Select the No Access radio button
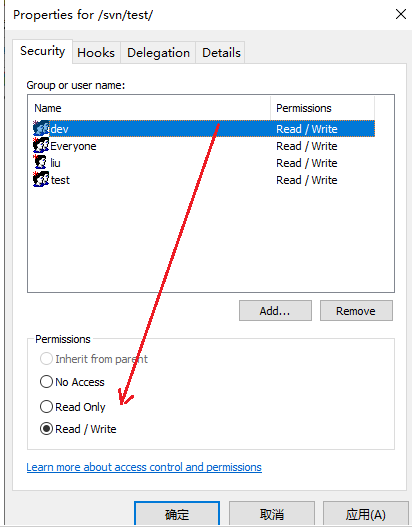Screen dimensions: 412x527 coord(46,382)
